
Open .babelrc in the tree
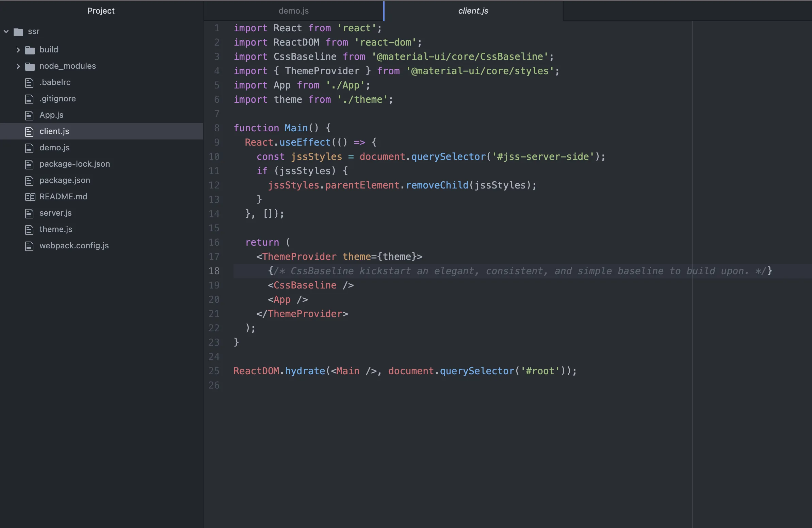(55, 82)
